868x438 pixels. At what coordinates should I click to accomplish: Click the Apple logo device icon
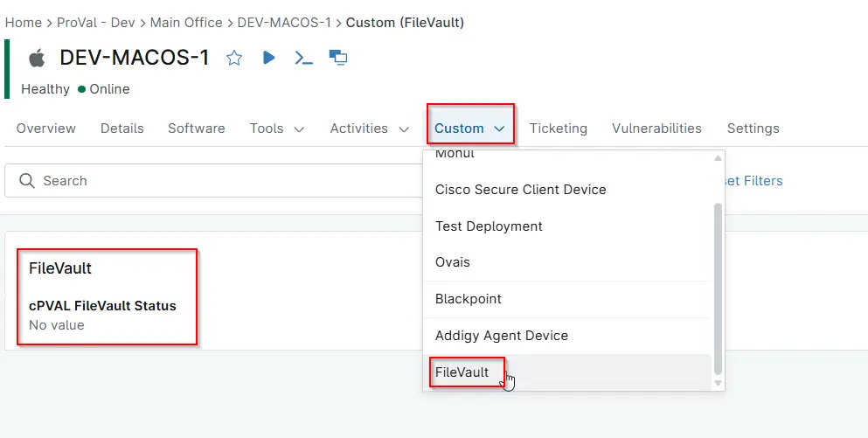pos(37,59)
